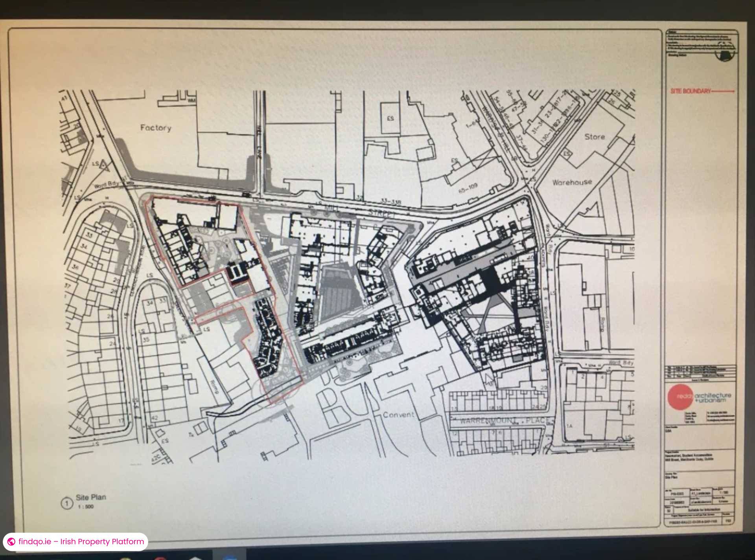The height and width of the screenshot is (560, 755).
Task: Click the Warehouse label on the map
Action: click(x=572, y=182)
